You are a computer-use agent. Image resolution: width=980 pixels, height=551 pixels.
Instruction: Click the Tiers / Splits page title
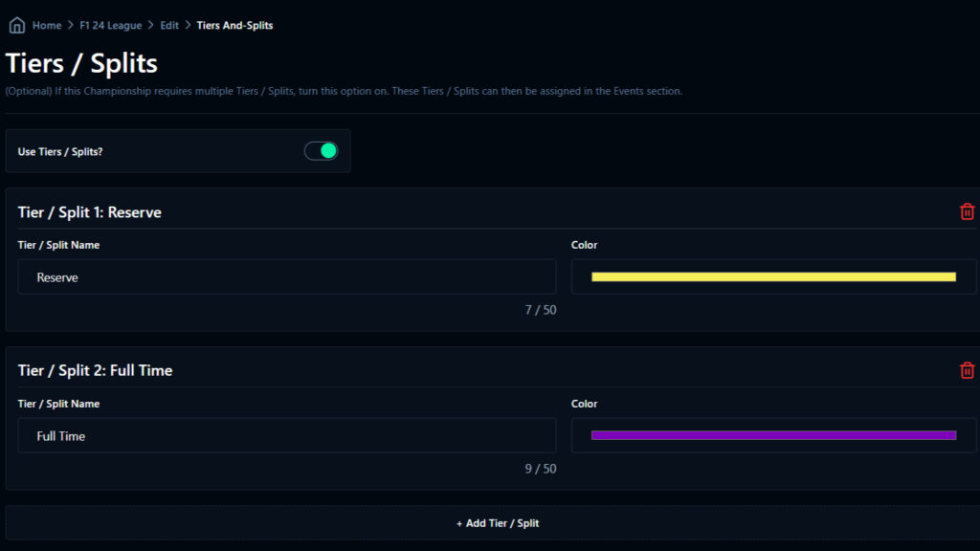(x=81, y=63)
